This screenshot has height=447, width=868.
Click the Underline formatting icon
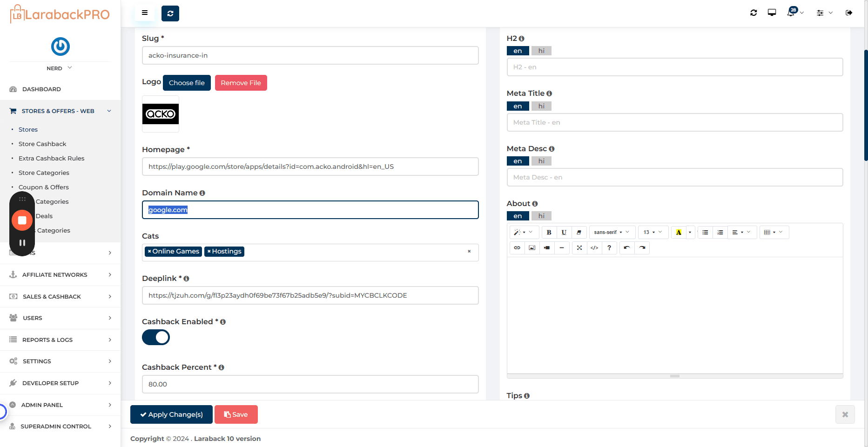tap(564, 232)
